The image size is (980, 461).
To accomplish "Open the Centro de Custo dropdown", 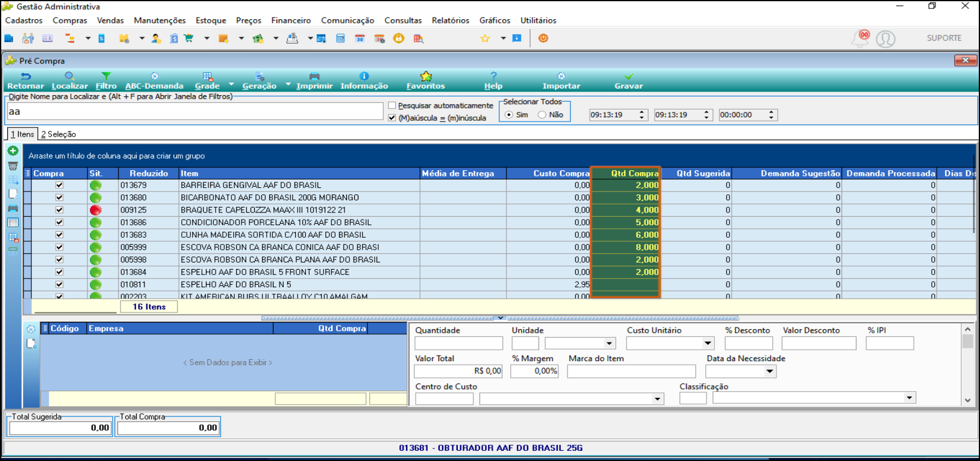I will coord(658,398).
